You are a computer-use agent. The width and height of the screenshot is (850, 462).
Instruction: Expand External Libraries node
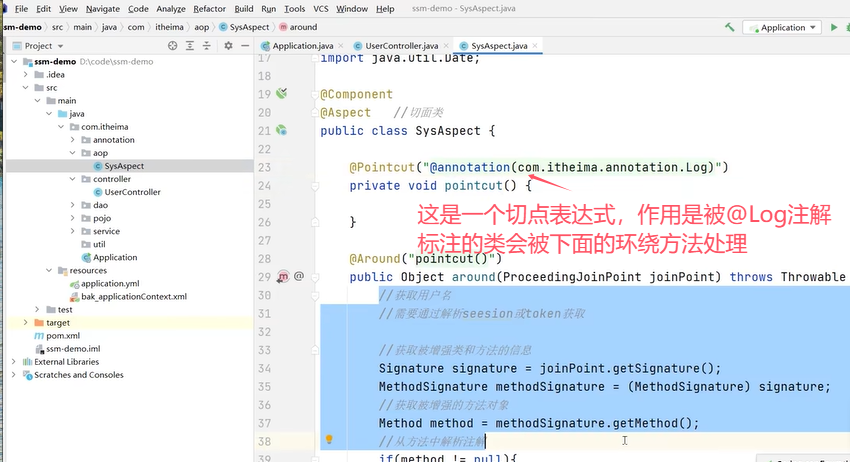coord(14,362)
